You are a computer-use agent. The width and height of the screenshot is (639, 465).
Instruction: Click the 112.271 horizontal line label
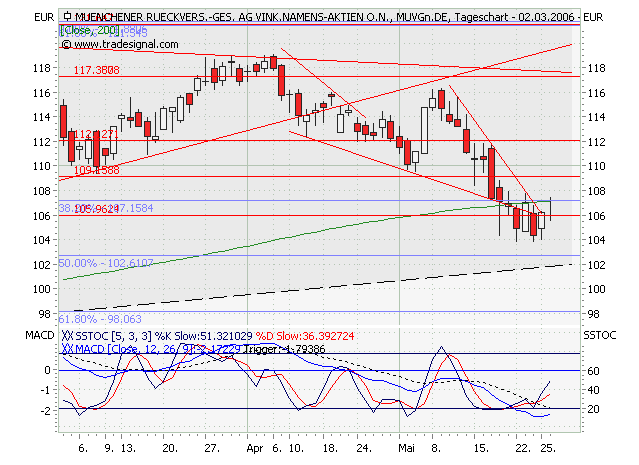(x=97, y=134)
